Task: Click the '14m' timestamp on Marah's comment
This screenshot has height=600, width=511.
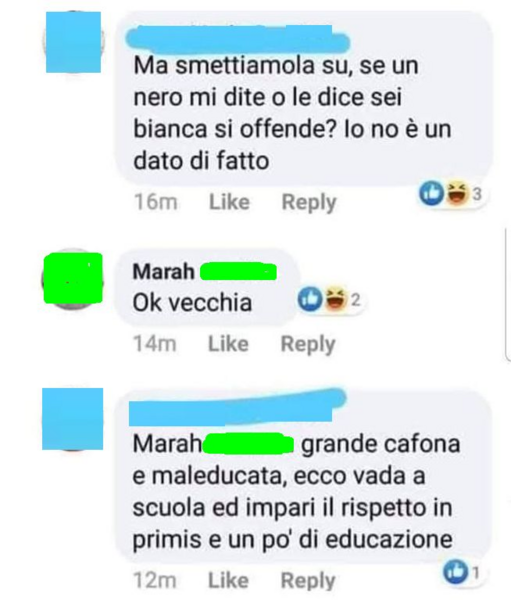Action: click(155, 344)
